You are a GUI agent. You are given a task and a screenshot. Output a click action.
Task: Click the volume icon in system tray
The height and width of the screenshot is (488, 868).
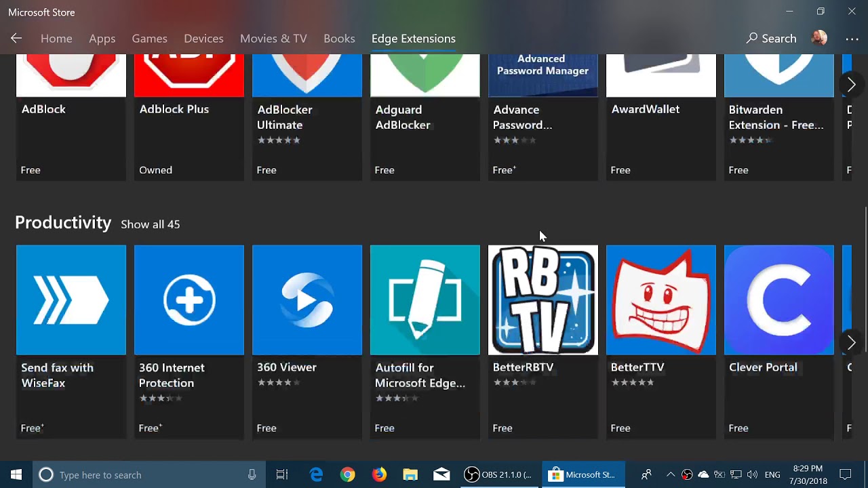click(753, 474)
